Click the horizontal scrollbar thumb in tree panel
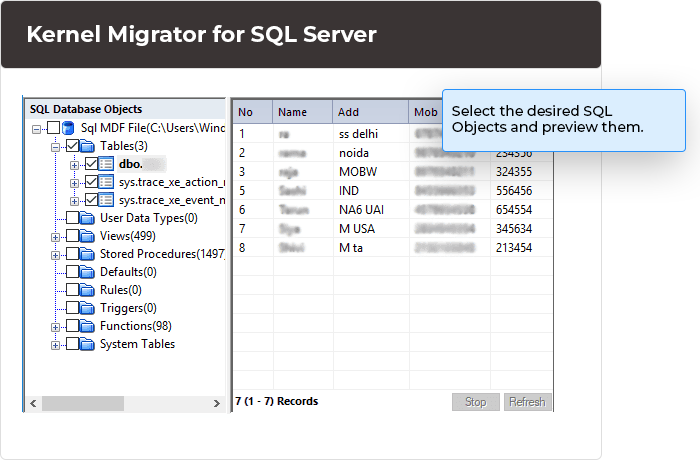Viewport: 700px width, 460px height. pos(83,403)
